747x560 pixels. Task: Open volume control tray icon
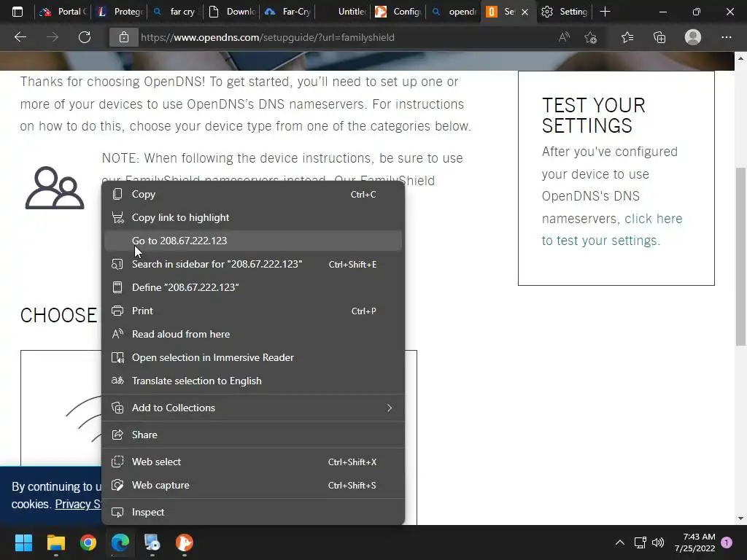pyautogui.click(x=658, y=542)
